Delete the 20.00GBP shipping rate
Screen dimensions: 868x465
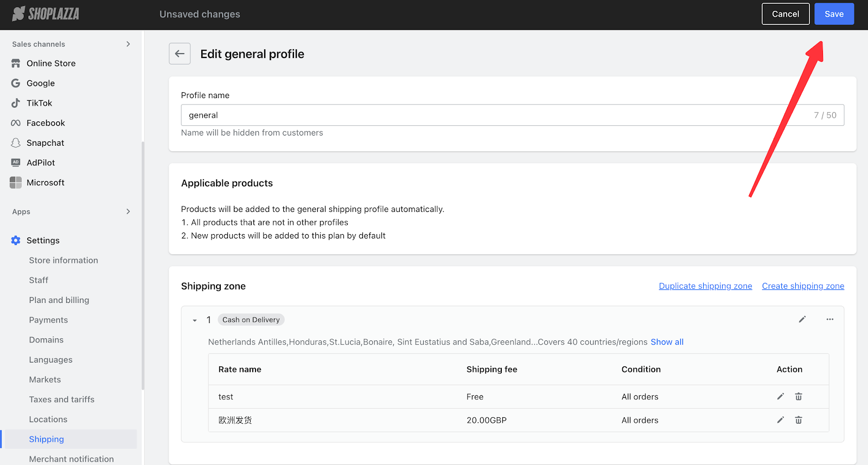[799, 420]
